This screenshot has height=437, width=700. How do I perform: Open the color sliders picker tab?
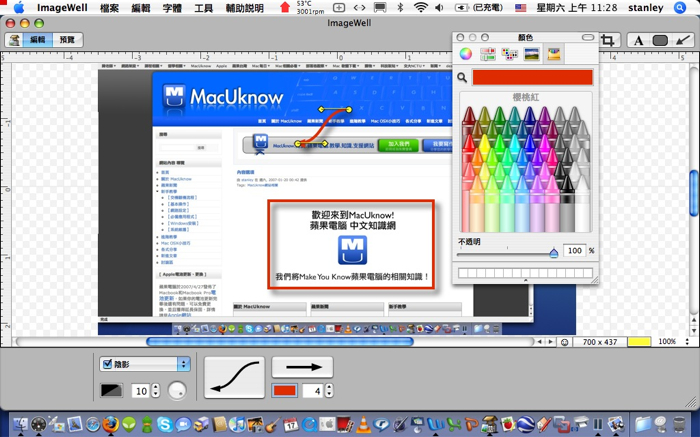click(488, 54)
